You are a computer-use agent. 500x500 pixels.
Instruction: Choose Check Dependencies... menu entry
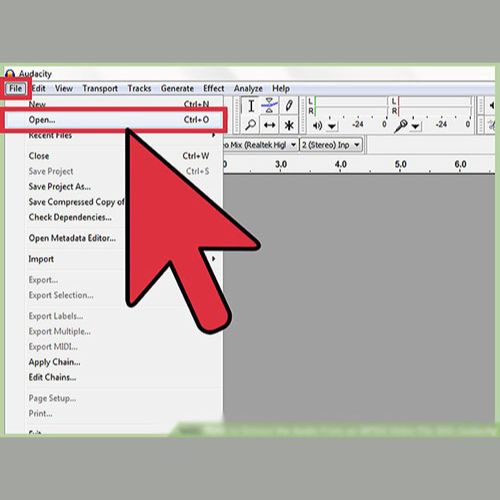click(114, 217)
